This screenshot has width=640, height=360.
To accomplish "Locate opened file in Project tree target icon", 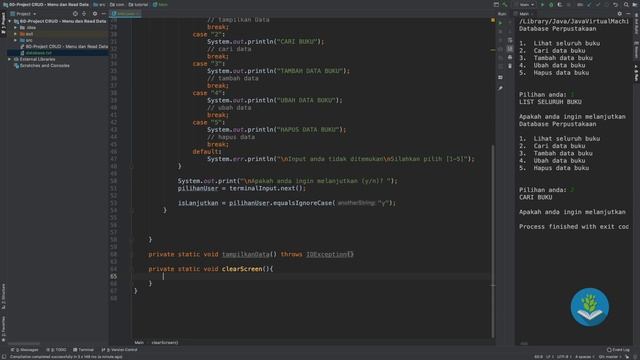I will 75,13.
